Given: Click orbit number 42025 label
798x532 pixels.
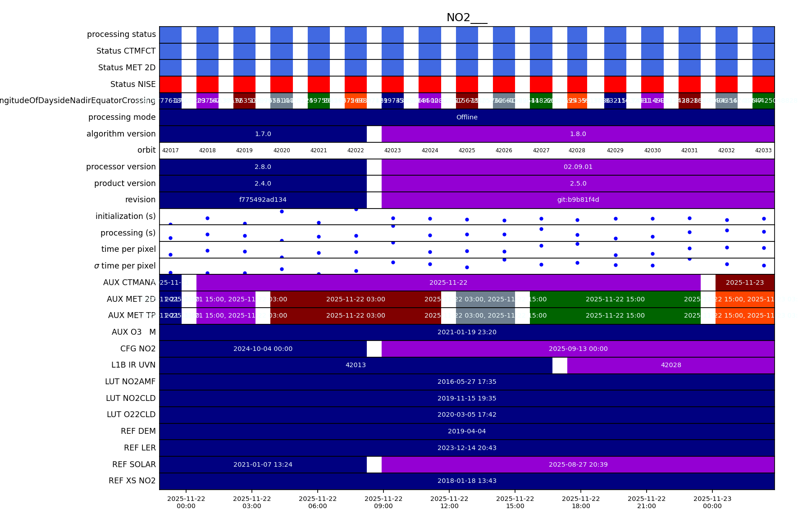Looking at the screenshot, I should point(467,150).
